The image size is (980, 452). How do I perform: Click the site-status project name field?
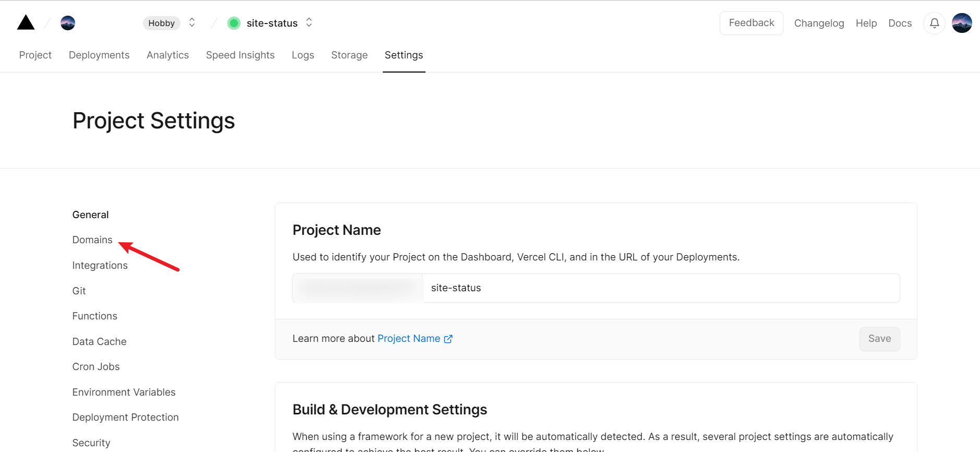tap(661, 288)
